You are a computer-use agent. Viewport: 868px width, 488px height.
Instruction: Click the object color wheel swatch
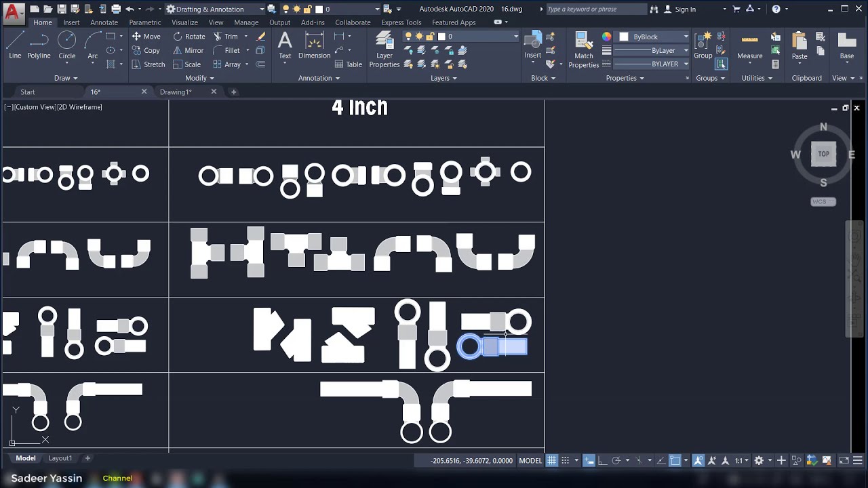click(x=606, y=37)
